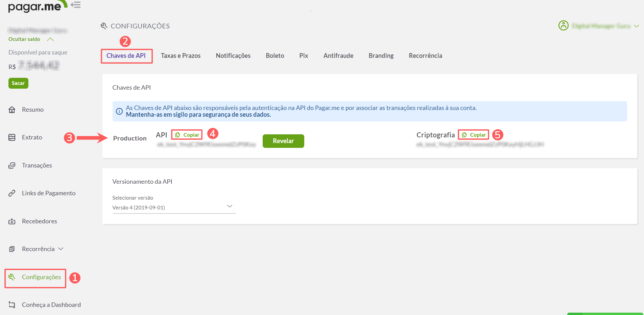The height and width of the screenshot is (315, 644).
Task: Click the Conheça a Dashboard icon
Action: (x=12, y=305)
